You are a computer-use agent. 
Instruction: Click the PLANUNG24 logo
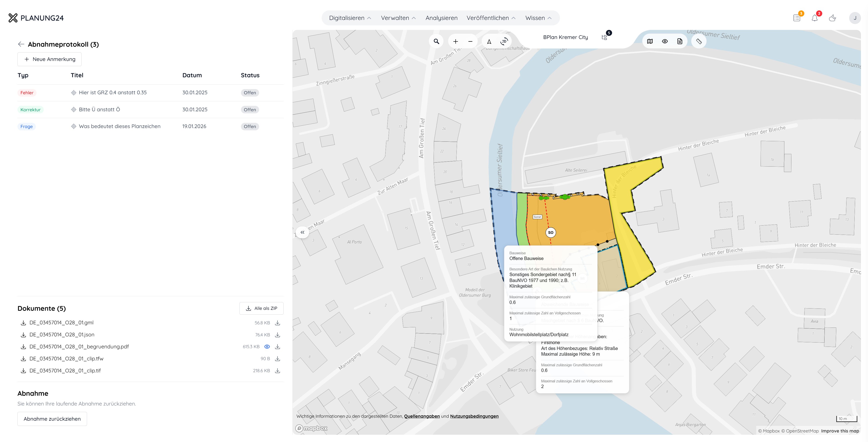click(36, 18)
